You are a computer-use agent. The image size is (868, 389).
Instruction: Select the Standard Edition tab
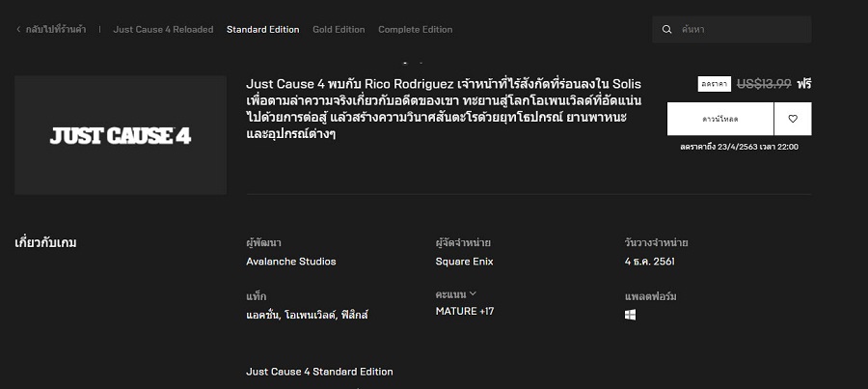pyautogui.click(x=263, y=29)
